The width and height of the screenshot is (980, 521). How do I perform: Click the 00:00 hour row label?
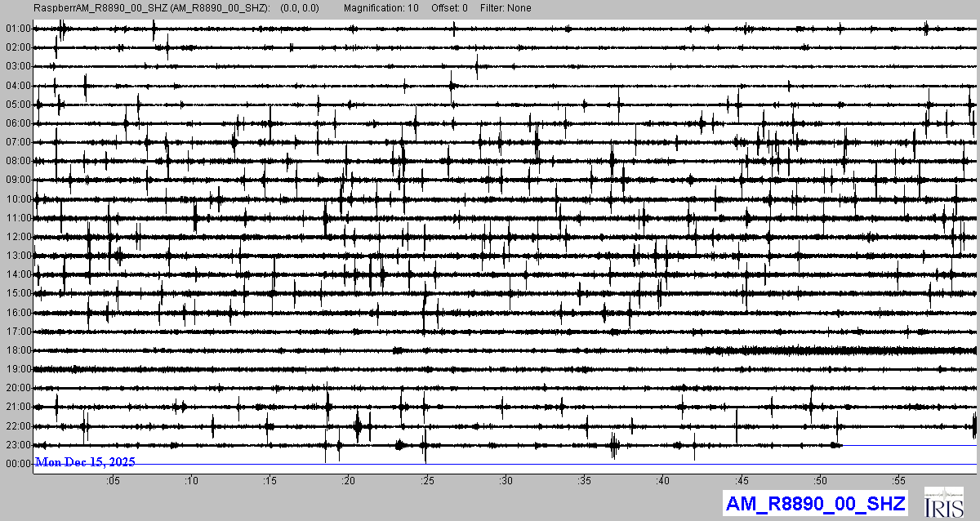tap(17, 464)
